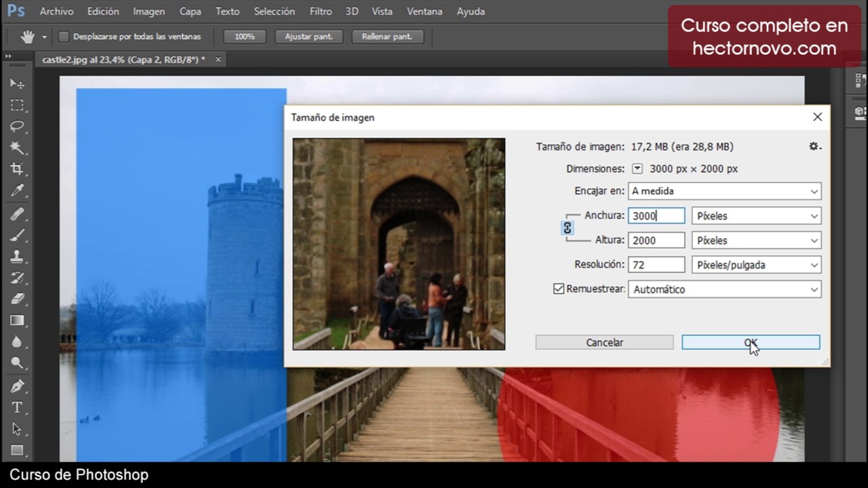Image resolution: width=868 pixels, height=488 pixels.
Task: Open the Encajar en dropdown
Action: (724, 191)
